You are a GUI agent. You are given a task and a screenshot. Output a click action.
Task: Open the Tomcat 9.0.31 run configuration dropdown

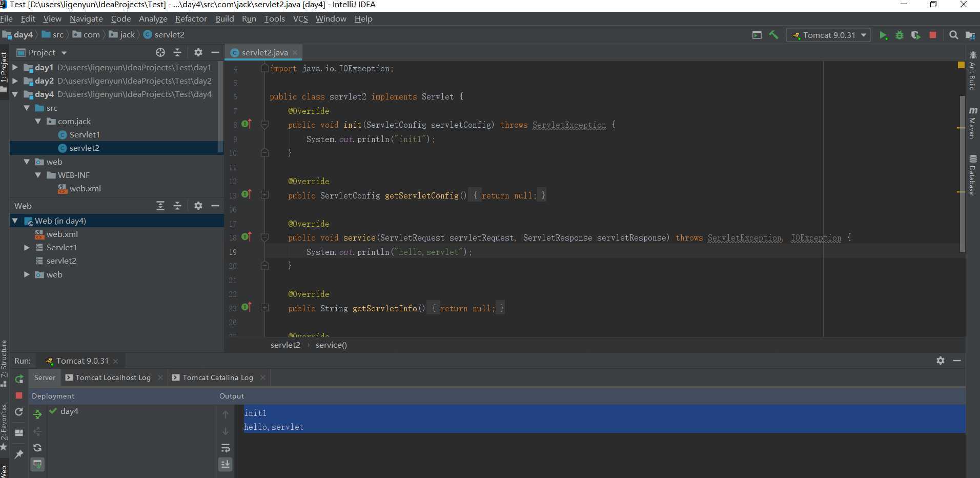(x=828, y=35)
